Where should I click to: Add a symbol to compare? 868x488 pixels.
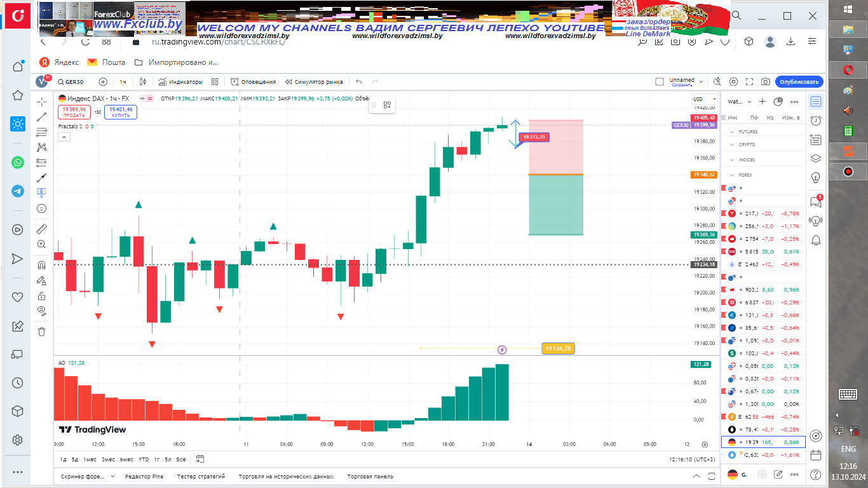tap(103, 82)
